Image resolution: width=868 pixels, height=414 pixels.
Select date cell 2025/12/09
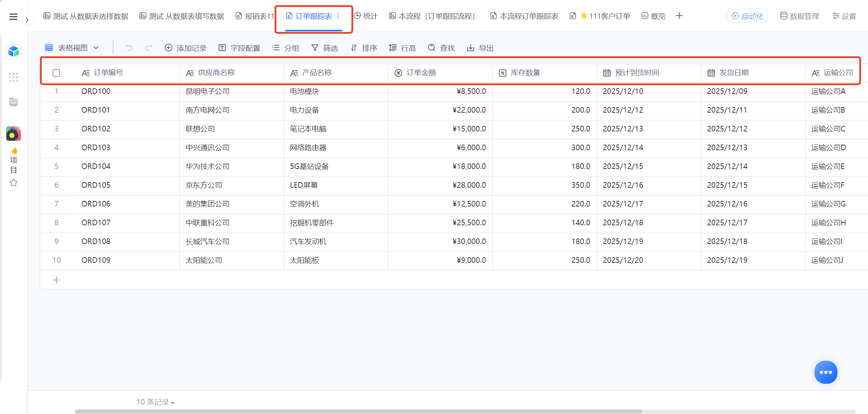[753, 91]
